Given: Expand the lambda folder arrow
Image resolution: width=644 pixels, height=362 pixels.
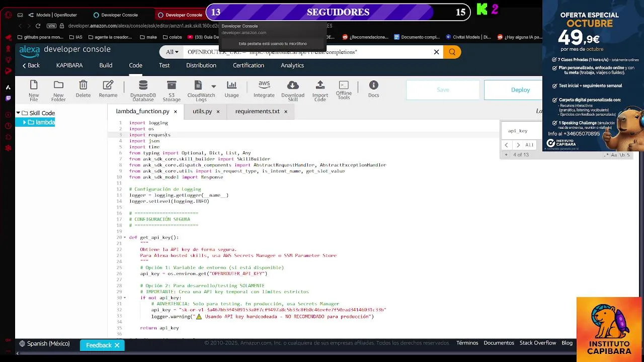Looking at the screenshot, I should pos(25,122).
